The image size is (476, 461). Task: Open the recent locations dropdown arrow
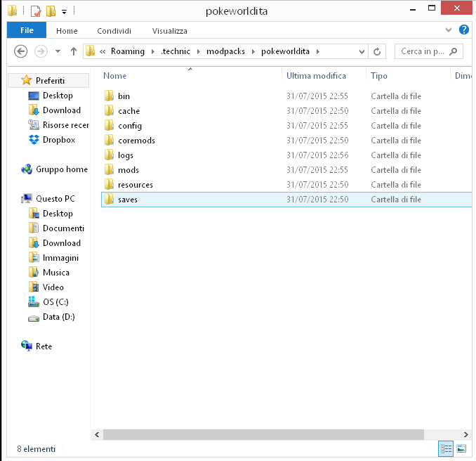pos(58,51)
